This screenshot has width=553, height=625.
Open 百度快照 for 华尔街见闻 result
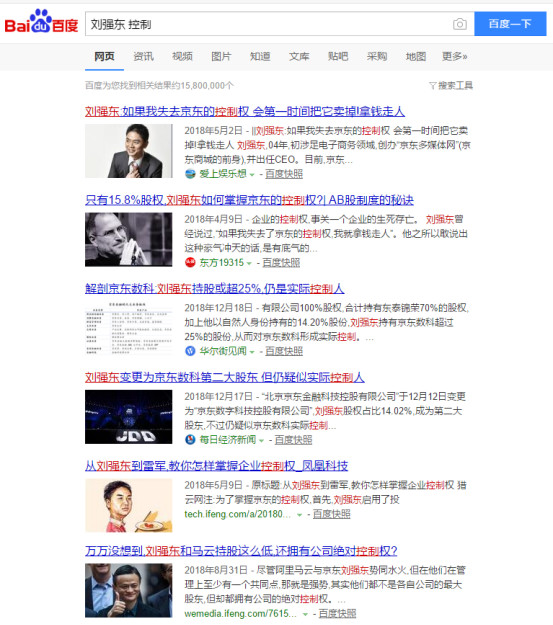pos(284,351)
